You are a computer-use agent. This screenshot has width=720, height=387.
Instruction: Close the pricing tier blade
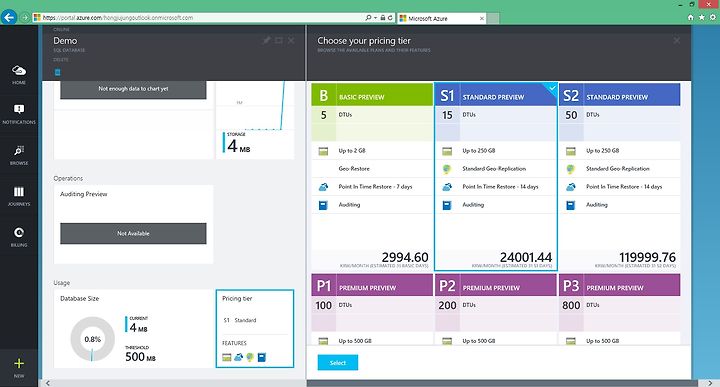[677, 40]
